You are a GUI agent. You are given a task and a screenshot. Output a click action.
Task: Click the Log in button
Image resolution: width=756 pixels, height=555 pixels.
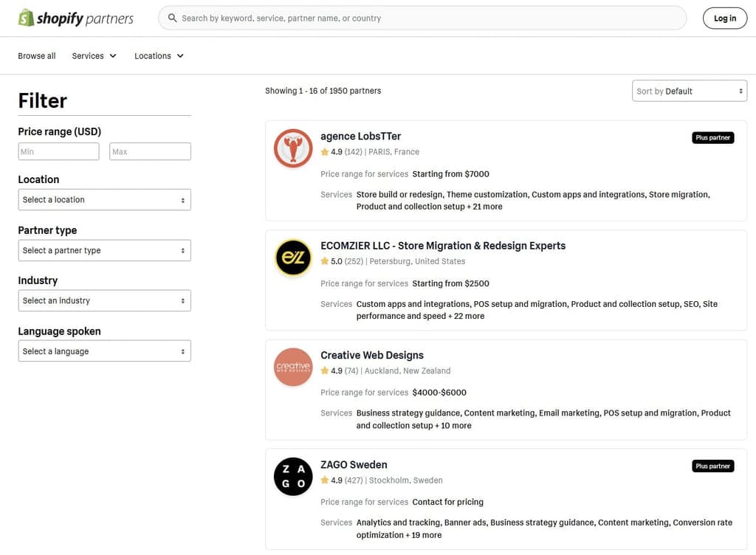tap(725, 18)
